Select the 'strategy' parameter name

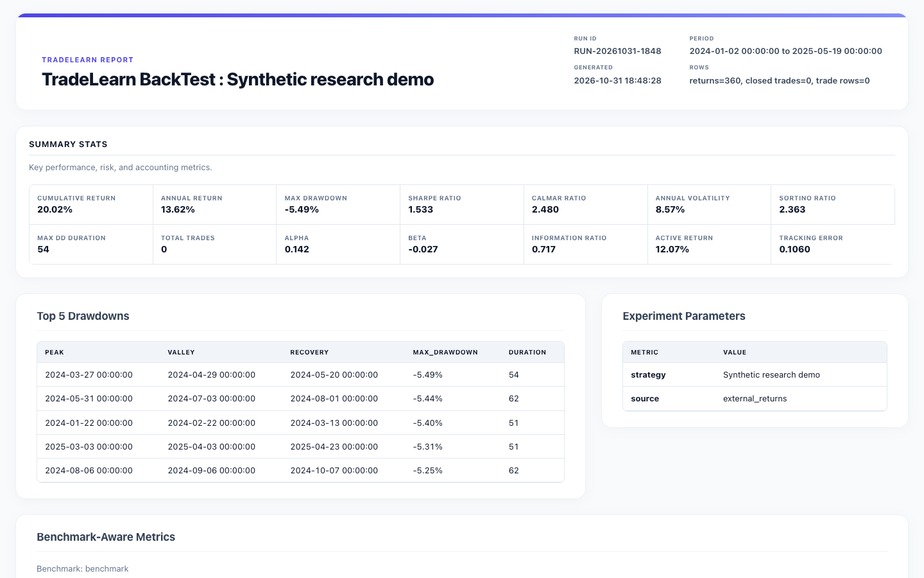pyautogui.click(x=648, y=375)
